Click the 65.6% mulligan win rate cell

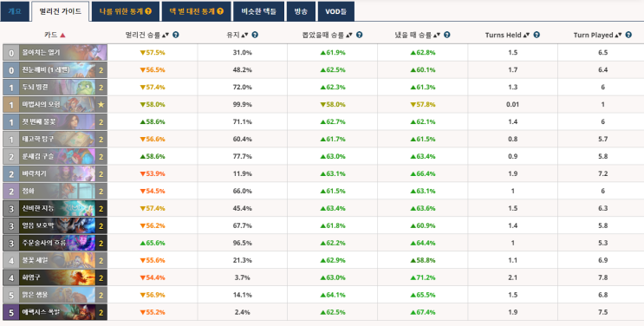pyautogui.click(x=153, y=243)
